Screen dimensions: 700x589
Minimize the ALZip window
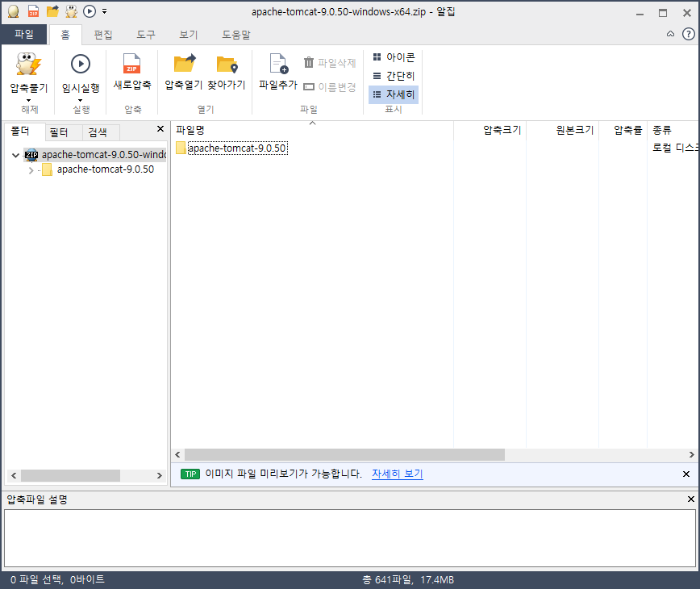click(x=640, y=14)
